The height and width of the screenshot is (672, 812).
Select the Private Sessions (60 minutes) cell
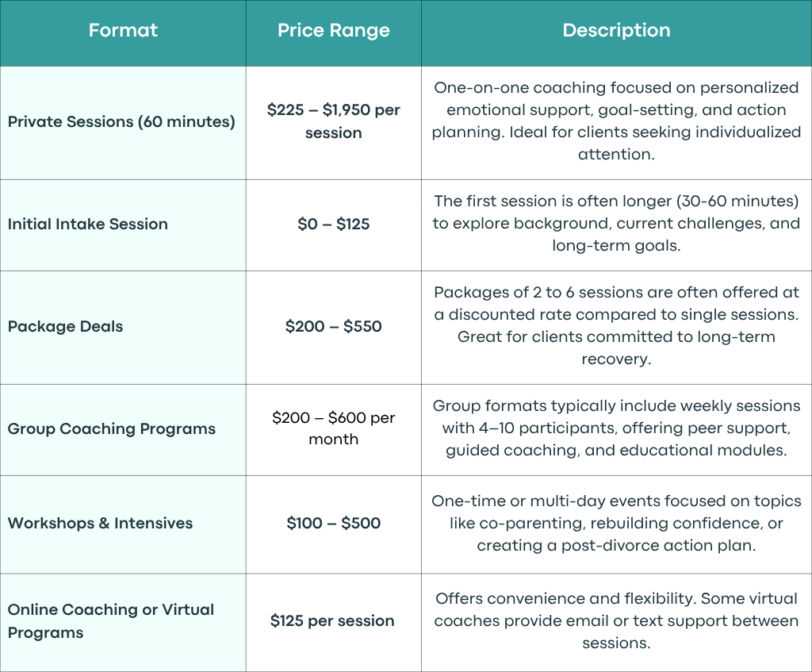click(x=121, y=121)
